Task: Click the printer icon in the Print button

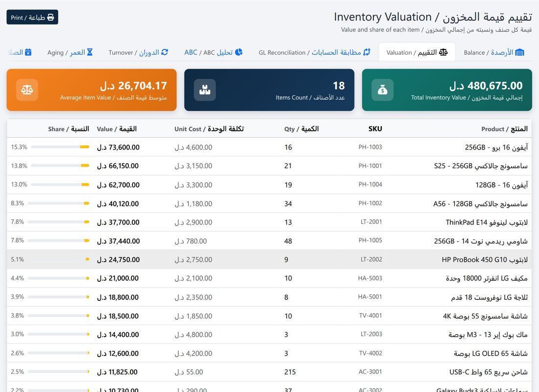Action: 50,17
